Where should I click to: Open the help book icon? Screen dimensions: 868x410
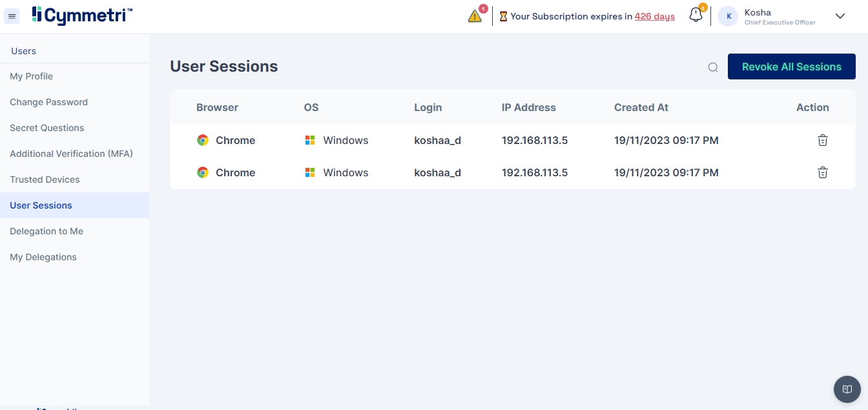coord(847,389)
